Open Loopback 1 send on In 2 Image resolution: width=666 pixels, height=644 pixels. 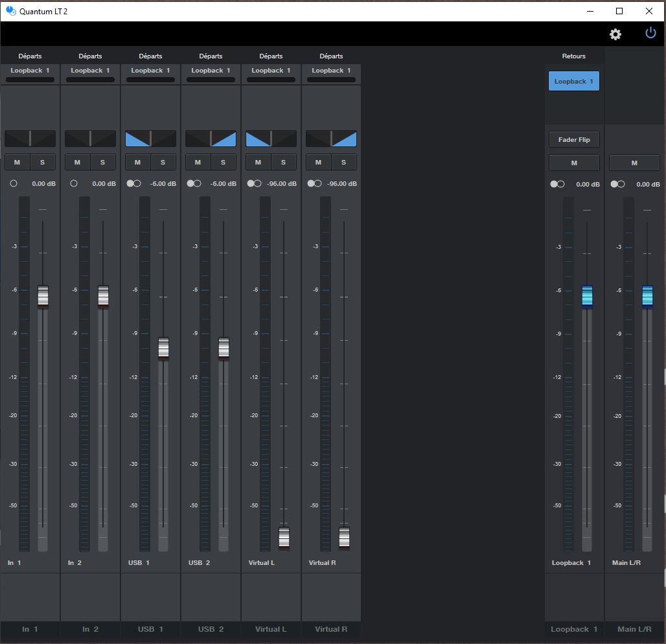pyautogui.click(x=90, y=71)
